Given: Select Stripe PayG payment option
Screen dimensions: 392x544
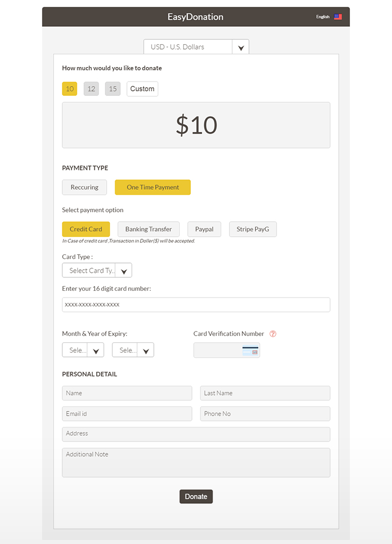Looking at the screenshot, I should click(253, 229).
